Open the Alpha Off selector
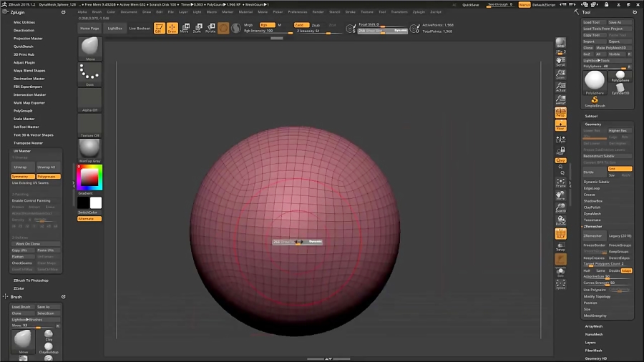 click(89, 99)
